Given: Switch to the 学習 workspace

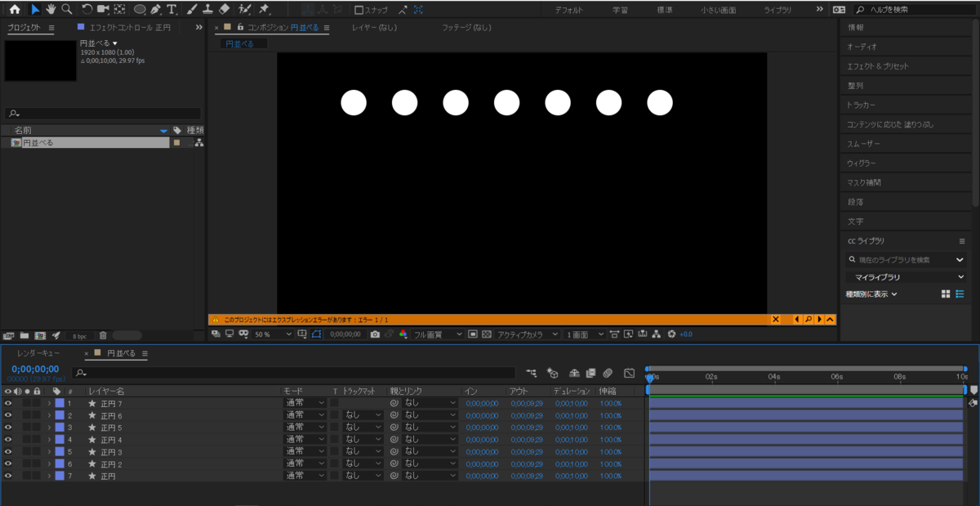Looking at the screenshot, I should point(621,10).
